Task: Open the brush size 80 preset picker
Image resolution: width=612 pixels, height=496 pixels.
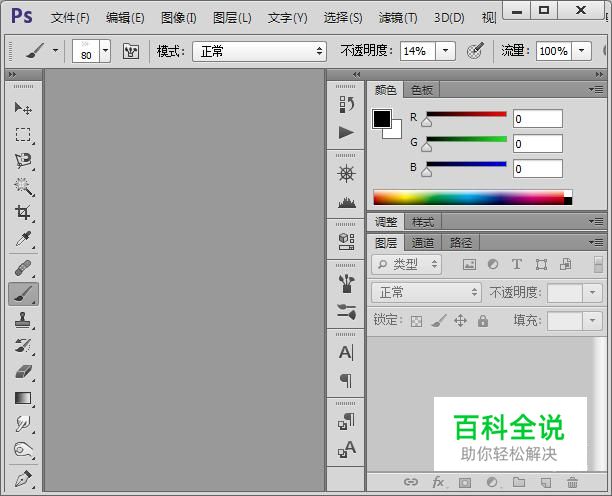Action: coord(105,51)
